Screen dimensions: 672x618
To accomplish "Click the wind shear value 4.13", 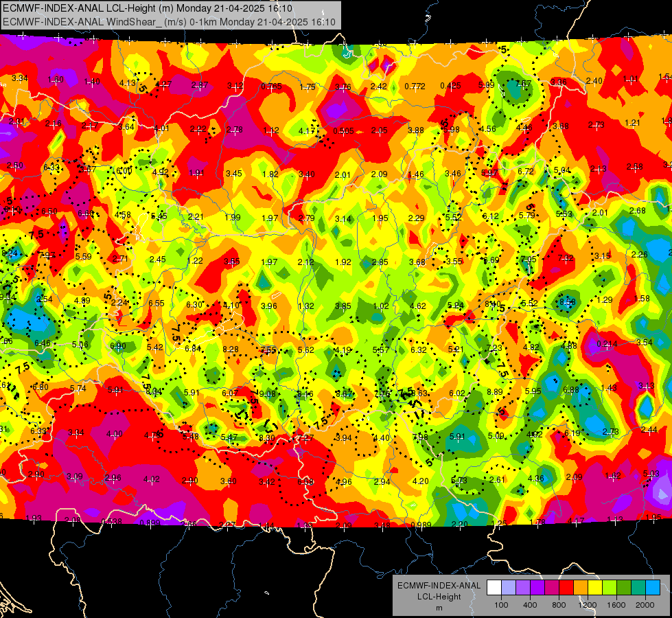I will click(x=127, y=83).
